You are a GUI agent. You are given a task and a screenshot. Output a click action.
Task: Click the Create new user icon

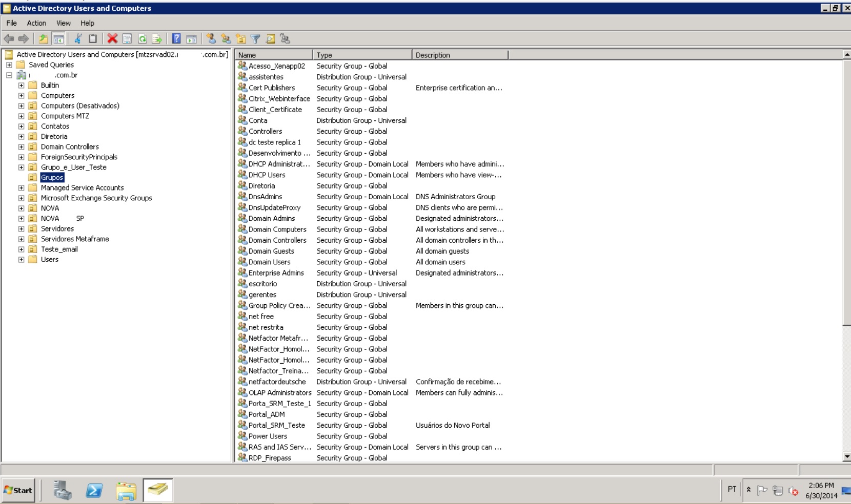[211, 39]
